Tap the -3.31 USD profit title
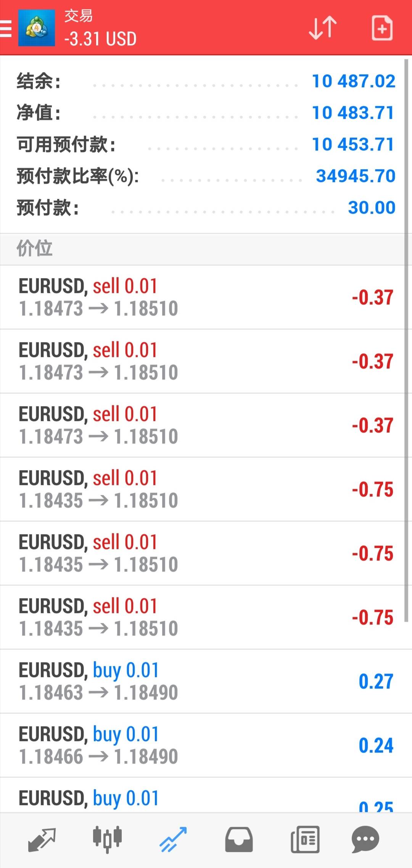 click(x=100, y=39)
